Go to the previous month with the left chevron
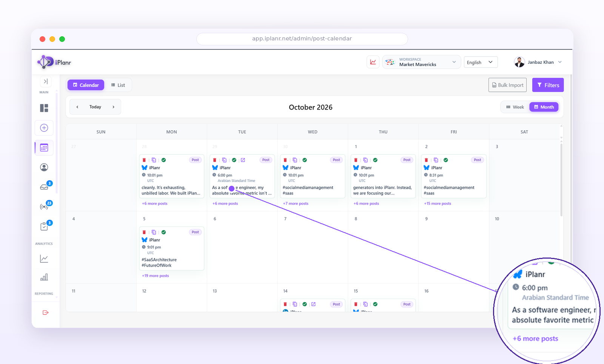604x364 pixels. [77, 107]
